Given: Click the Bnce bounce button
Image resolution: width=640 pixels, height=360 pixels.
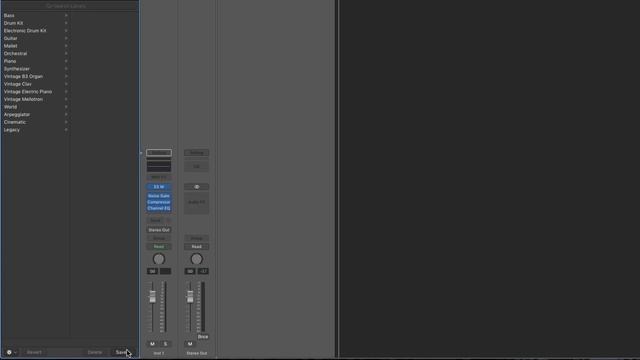Looking at the screenshot, I should click(x=203, y=337).
